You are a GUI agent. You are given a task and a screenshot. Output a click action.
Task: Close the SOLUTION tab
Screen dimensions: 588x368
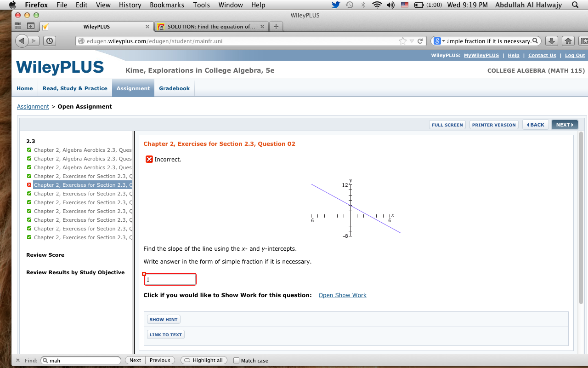pos(262,27)
